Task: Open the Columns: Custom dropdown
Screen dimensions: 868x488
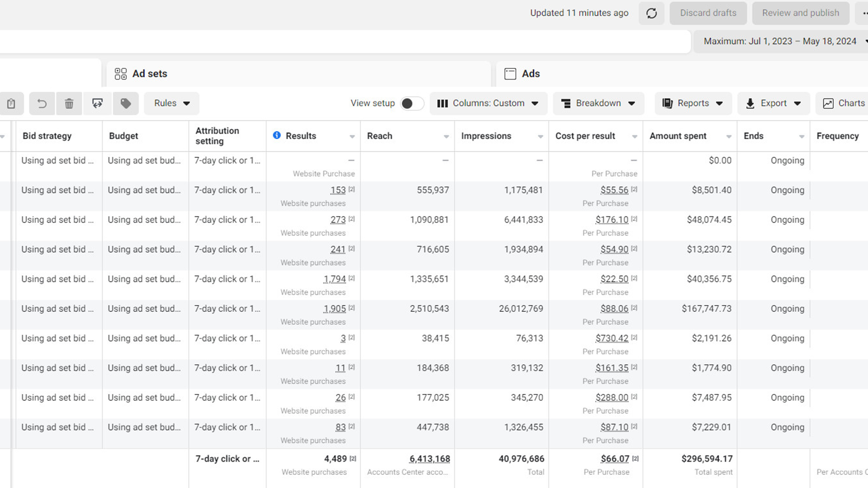Action: coord(488,103)
